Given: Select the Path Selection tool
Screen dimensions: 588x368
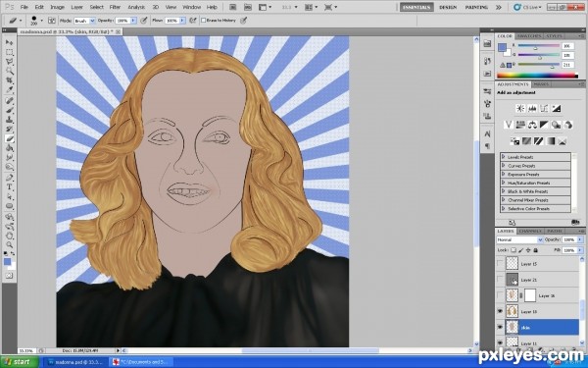Looking at the screenshot, I should pos(10,197).
